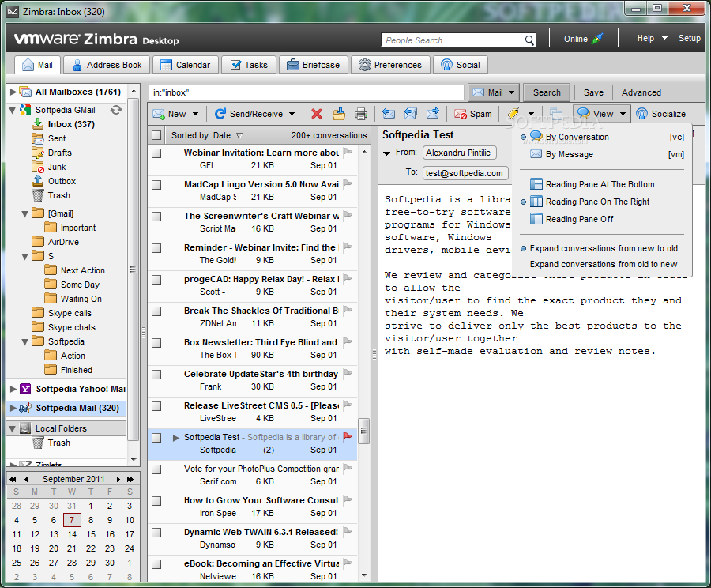
Task: Click the Advanced search button
Action: [641, 92]
